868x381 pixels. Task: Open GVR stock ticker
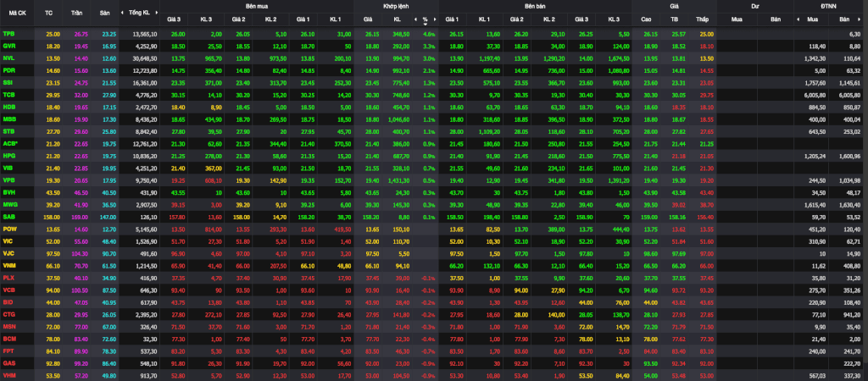(8, 46)
